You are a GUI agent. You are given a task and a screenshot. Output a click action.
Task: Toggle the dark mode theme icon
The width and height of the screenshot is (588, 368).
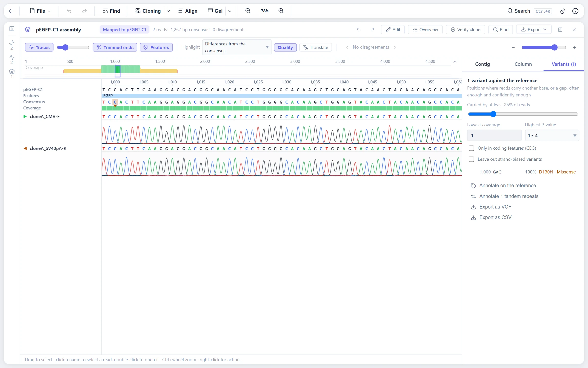tap(563, 11)
